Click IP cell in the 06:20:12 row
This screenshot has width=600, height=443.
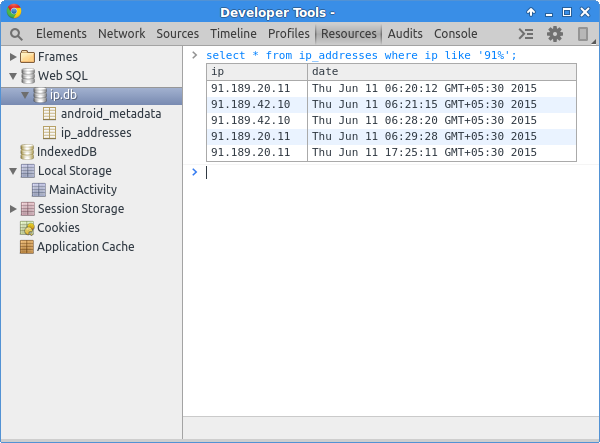click(x=257, y=88)
